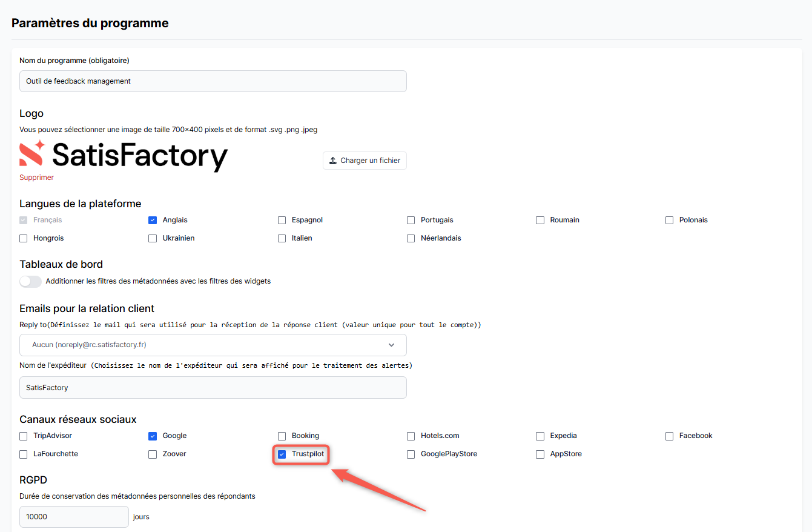
Task: Click the program name input field
Action: (213, 81)
